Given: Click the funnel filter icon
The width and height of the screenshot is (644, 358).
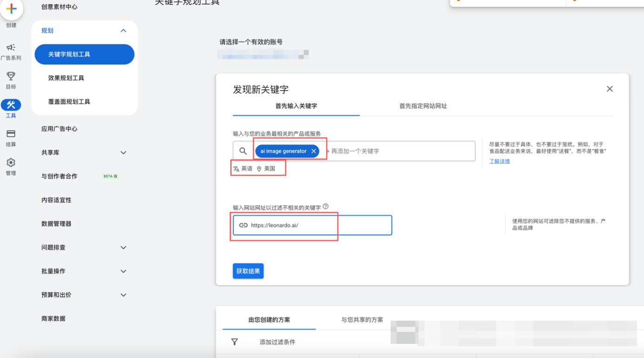Looking at the screenshot, I should [235, 342].
